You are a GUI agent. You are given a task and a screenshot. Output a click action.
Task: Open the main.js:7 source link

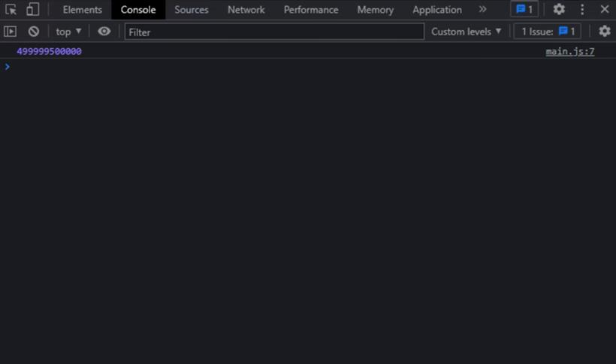(x=570, y=52)
